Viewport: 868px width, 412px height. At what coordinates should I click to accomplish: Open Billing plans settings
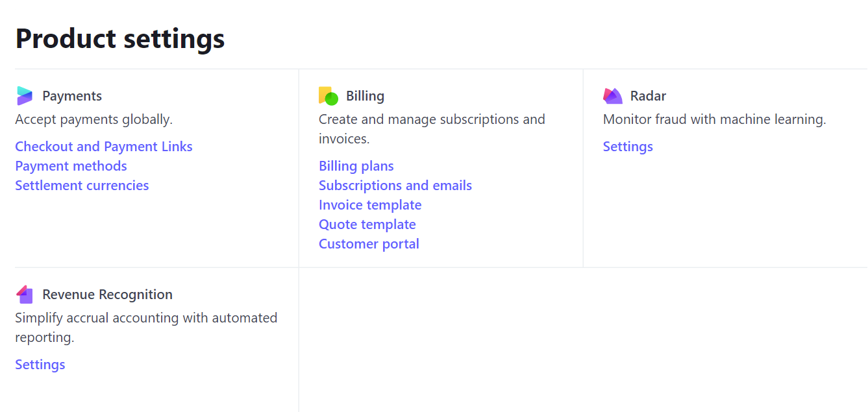356,166
